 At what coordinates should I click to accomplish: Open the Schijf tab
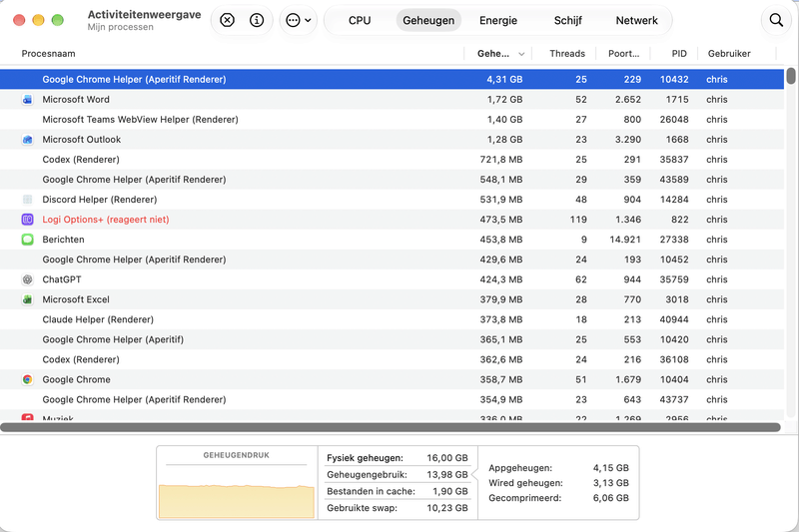567,20
